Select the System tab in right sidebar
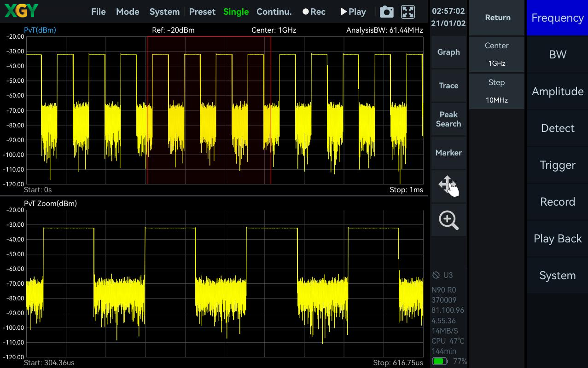 click(558, 276)
